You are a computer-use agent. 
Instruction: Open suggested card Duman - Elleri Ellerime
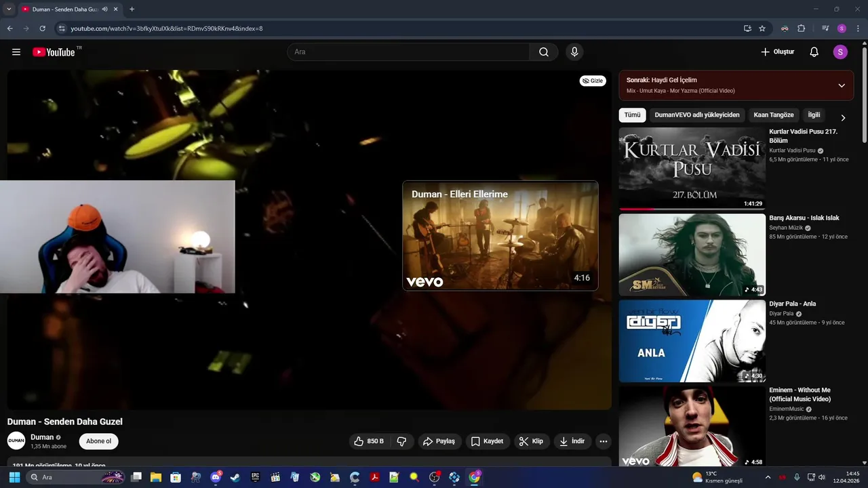tap(500, 235)
